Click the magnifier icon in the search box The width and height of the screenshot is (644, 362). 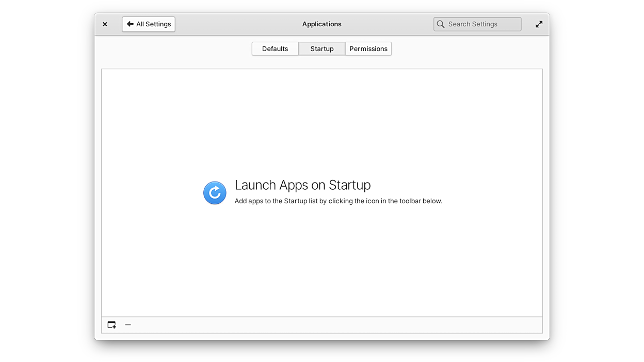tap(441, 24)
